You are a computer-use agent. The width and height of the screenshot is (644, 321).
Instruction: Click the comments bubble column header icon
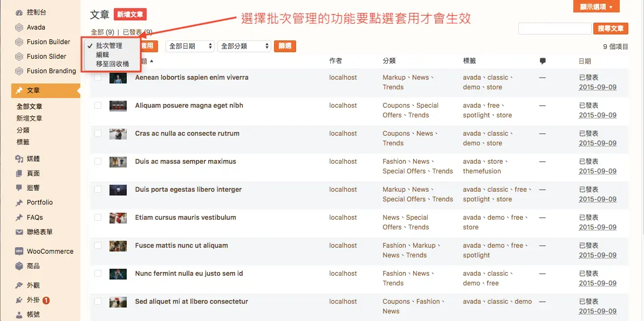(543, 61)
